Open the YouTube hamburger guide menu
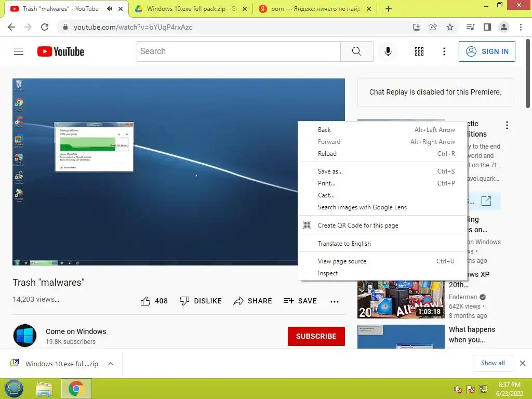The width and height of the screenshot is (532, 399). click(19, 51)
